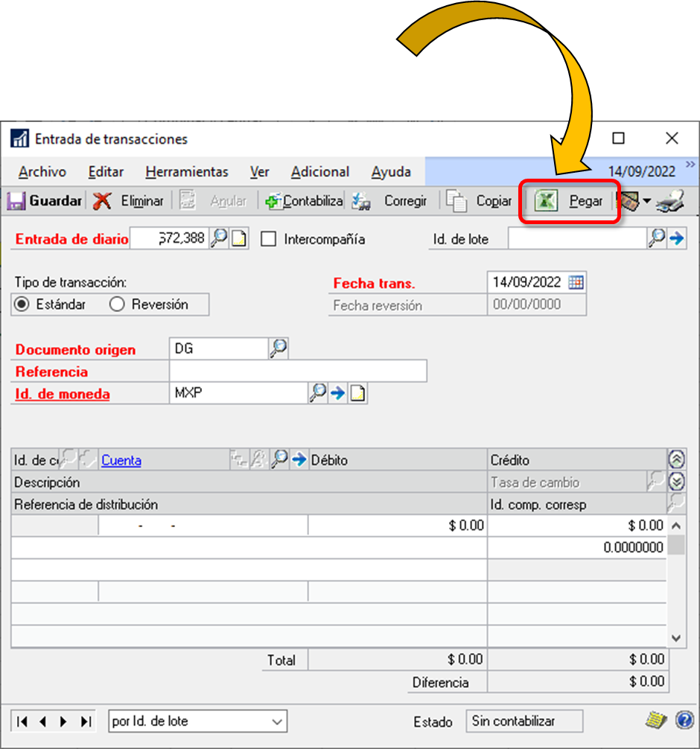Open the por Id. de lote dropdown
The height and width of the screenshot is (749, 700).
pyautogui.click(x=197, y=721)
